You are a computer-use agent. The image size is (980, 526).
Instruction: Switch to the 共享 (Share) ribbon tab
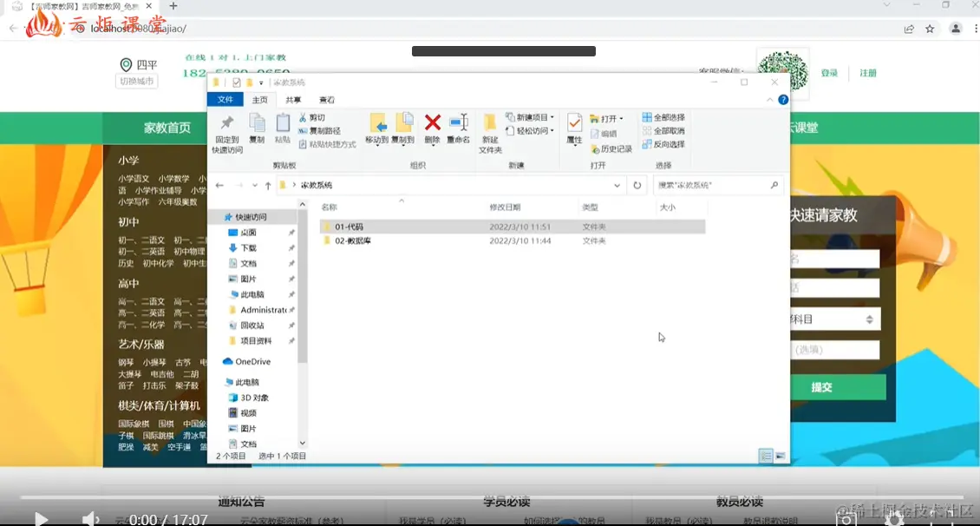(x=293, y=100)
